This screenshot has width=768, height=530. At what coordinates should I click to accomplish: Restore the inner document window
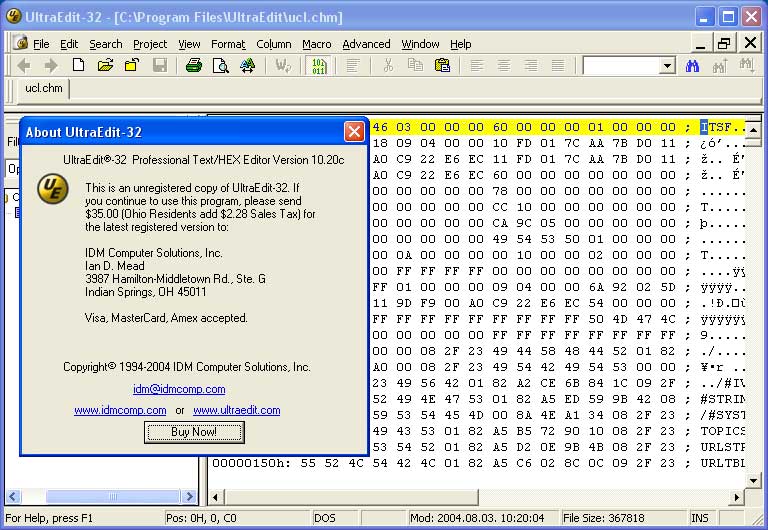[724, 43]
